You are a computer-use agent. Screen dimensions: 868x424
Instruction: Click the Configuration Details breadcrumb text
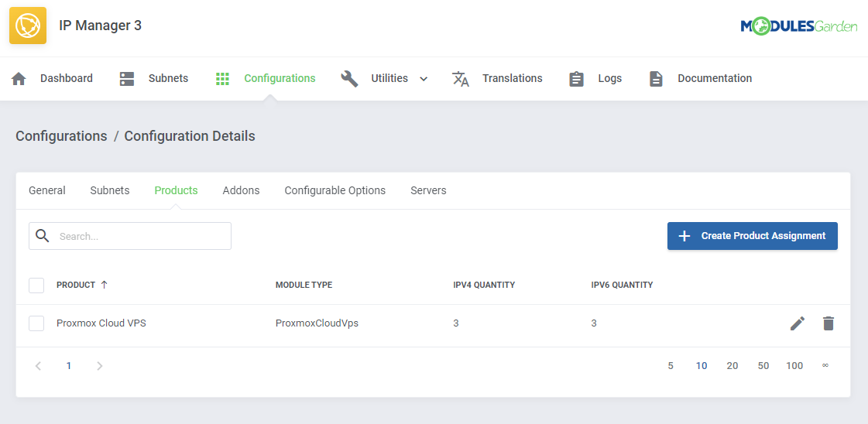[x=190, y=136]
